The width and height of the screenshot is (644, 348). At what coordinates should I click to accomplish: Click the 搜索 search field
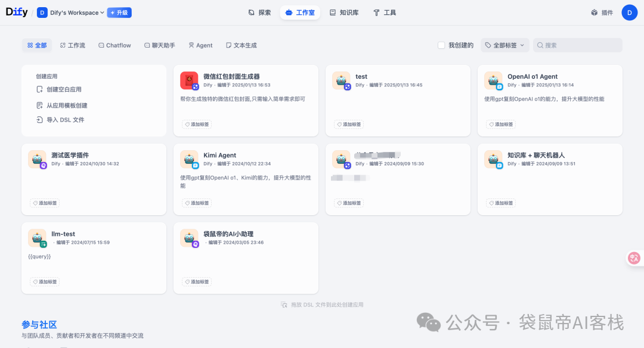tap(577, 45)
